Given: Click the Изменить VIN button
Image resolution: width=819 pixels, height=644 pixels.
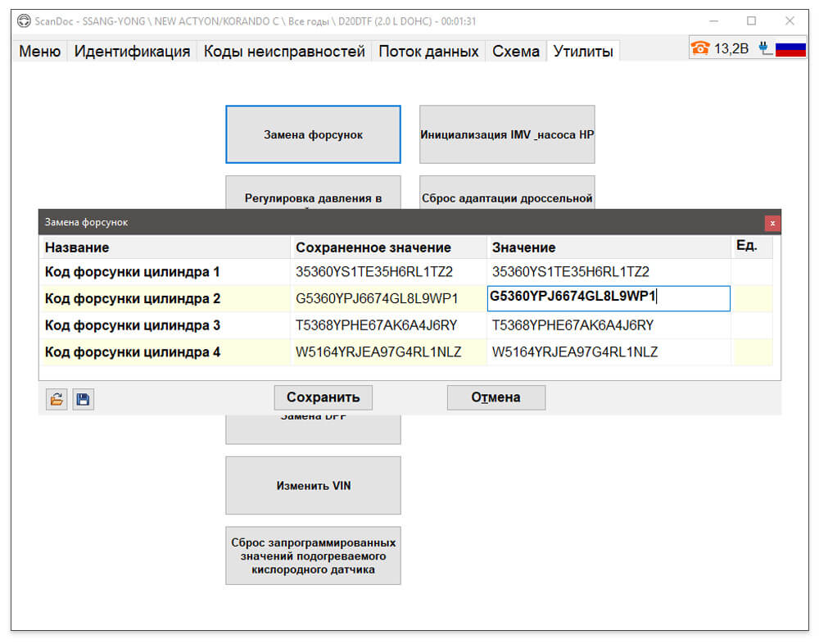Looking at the screenshot, I should pos(314,486).
